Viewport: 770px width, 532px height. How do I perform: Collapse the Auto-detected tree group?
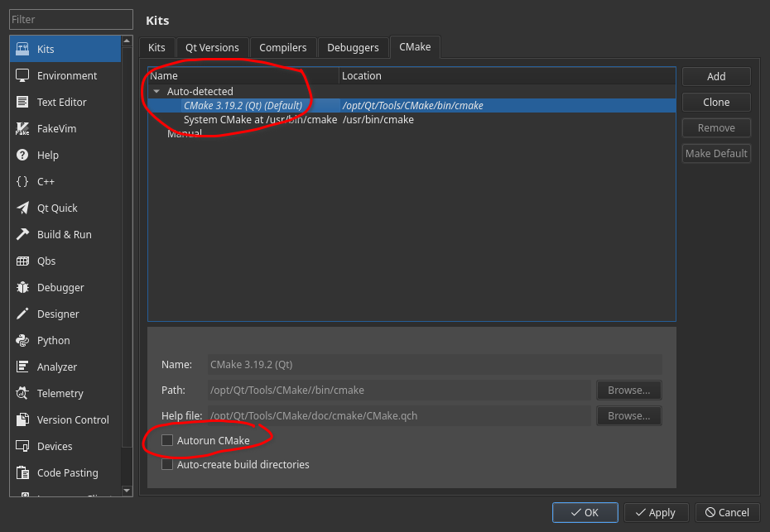156,92
